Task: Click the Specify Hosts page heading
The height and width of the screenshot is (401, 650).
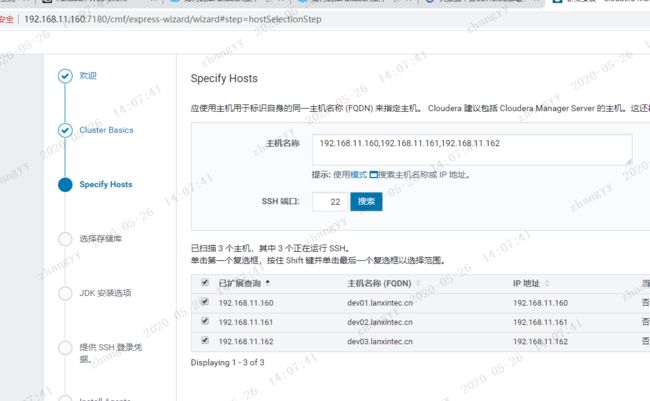Action: click(224, 78)
